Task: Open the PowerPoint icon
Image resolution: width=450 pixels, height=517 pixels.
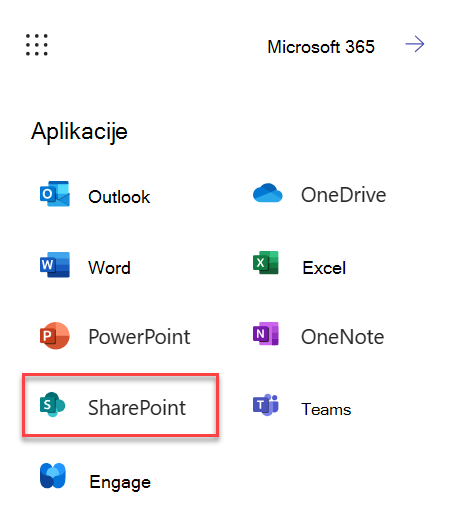Action: click(x=55, y=335)
